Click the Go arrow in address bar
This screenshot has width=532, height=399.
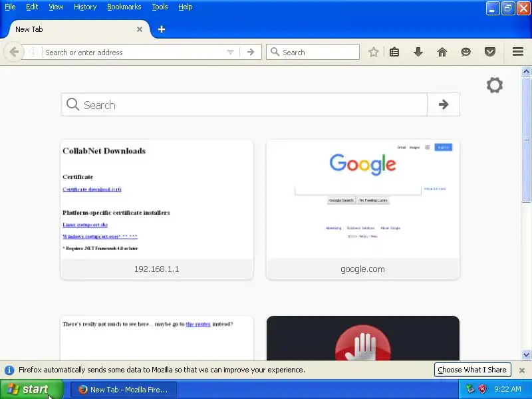(251, 53)
